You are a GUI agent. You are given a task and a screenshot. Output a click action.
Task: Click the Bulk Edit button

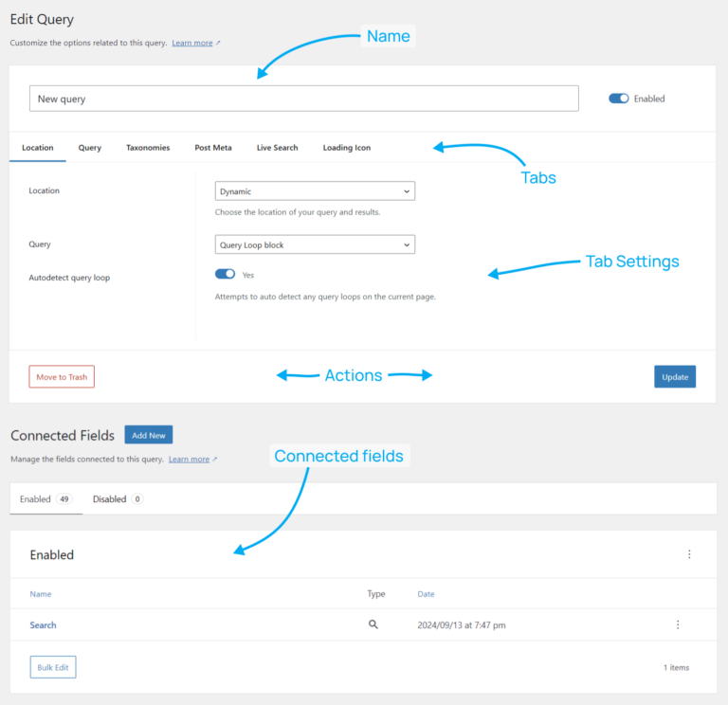pos(53,667)
